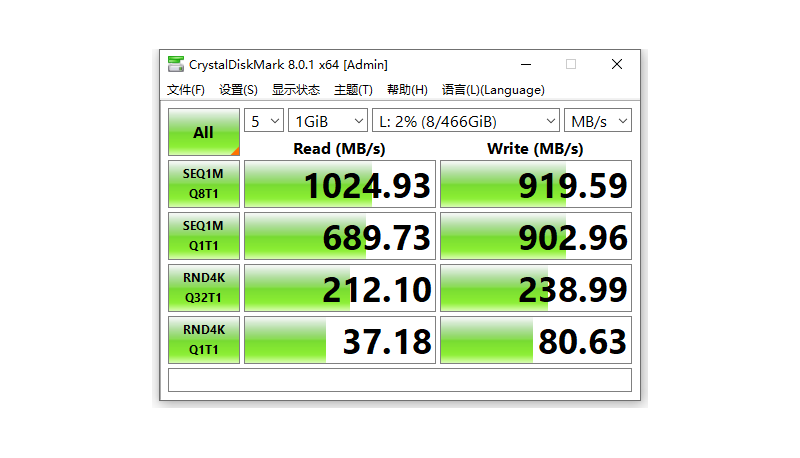Select the write value 238.99
The image size is (800, 458).
[536, 288]
